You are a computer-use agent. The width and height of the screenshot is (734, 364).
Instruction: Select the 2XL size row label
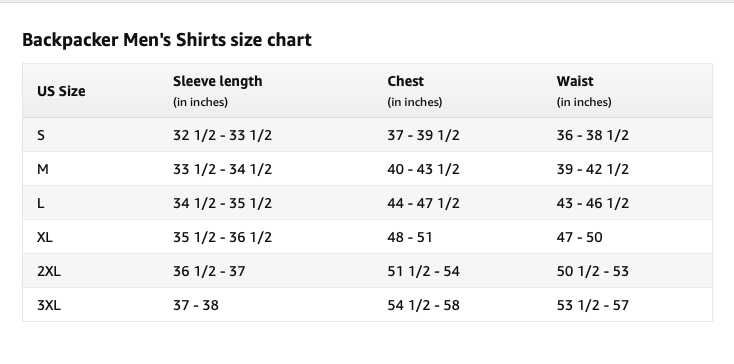(x=49, y=271)
